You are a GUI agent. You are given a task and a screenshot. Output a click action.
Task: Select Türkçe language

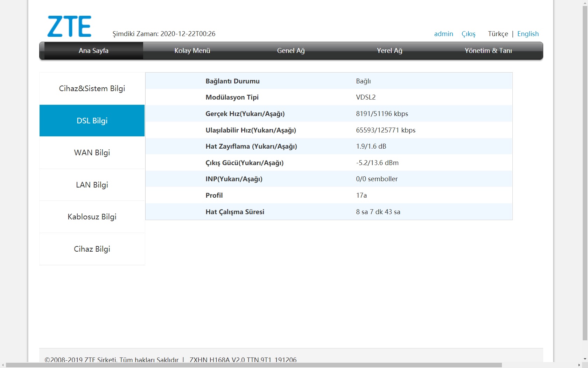(x=498, y=34)
